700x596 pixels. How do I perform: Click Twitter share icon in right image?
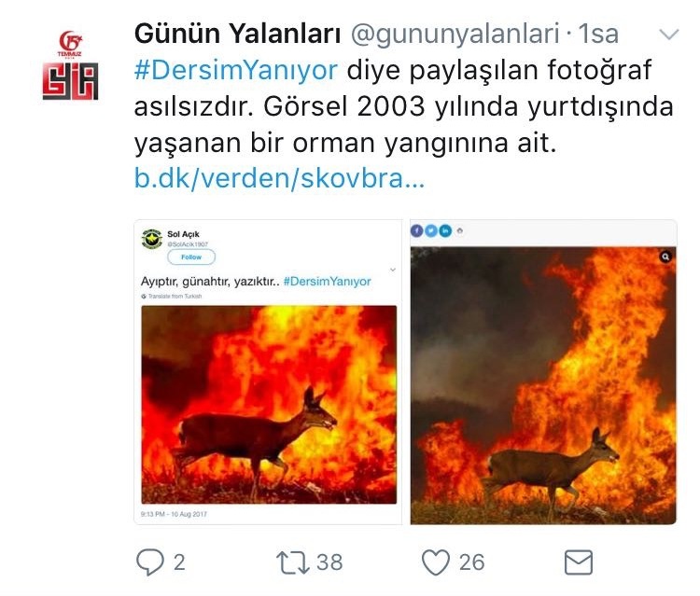coord(431,230)
